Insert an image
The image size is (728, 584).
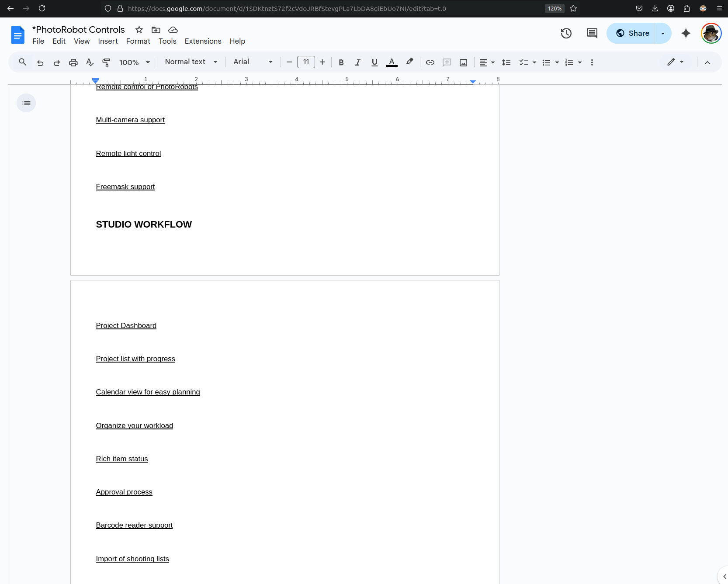click(x=464, y=62)
